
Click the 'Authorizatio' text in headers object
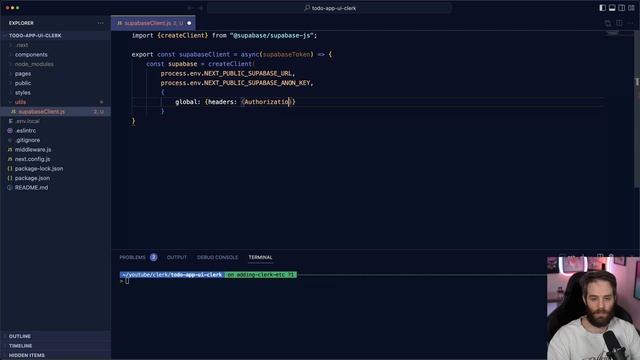[x=267, y=102]
